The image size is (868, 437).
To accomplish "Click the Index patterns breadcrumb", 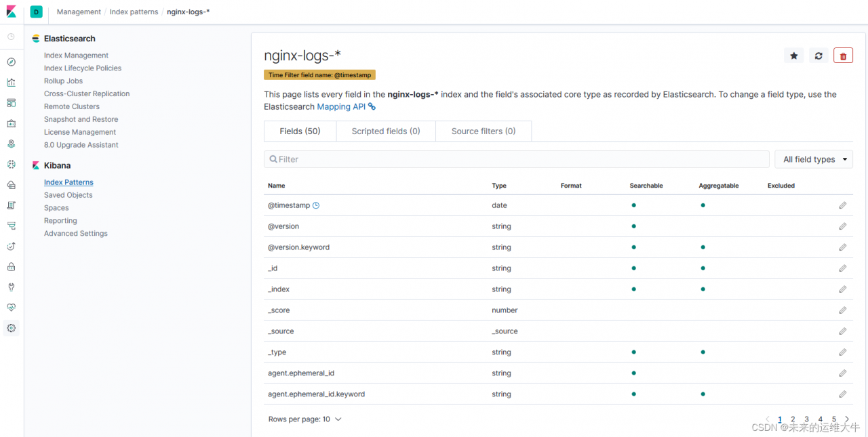I will coord(134,12).
